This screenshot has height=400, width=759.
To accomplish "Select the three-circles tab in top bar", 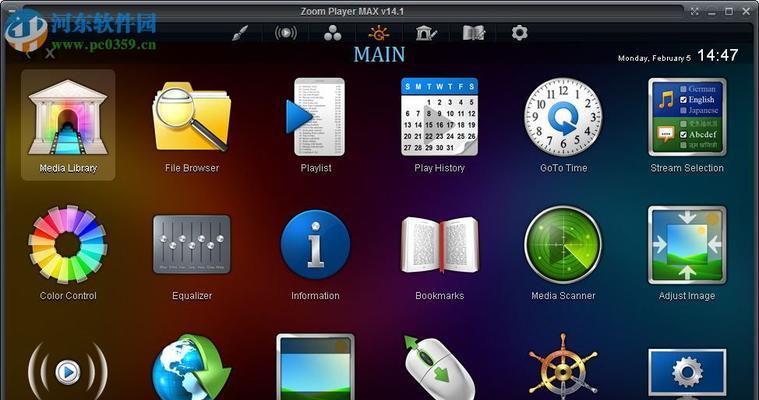I will click(x=333, y=33).
